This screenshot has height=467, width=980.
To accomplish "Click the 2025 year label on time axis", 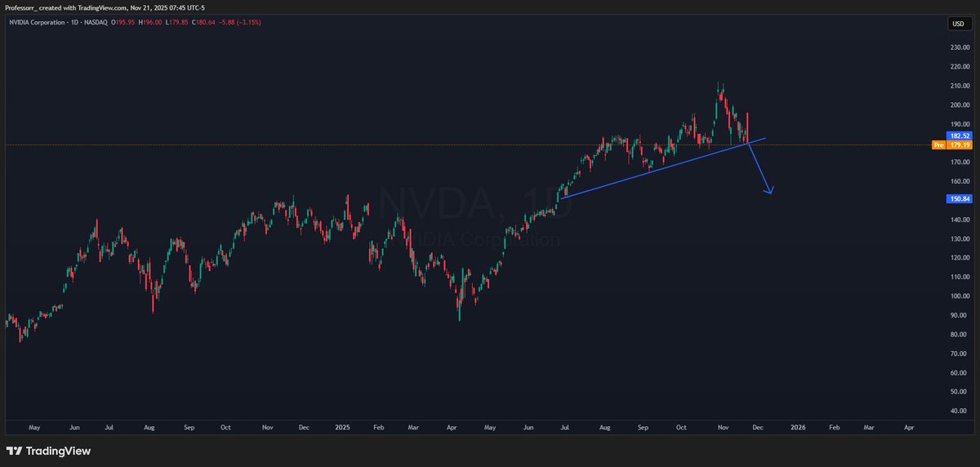I will click(x=341, y=426).
